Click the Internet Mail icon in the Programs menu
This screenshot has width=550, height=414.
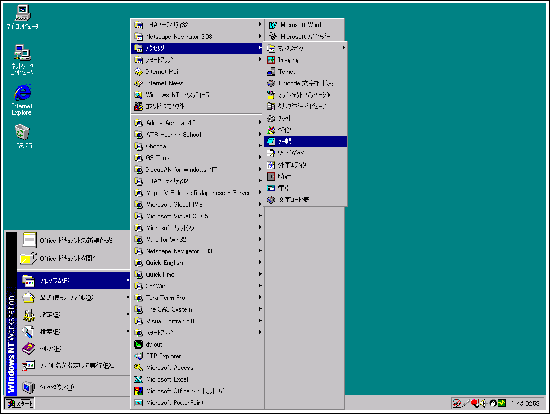point(139,72)
